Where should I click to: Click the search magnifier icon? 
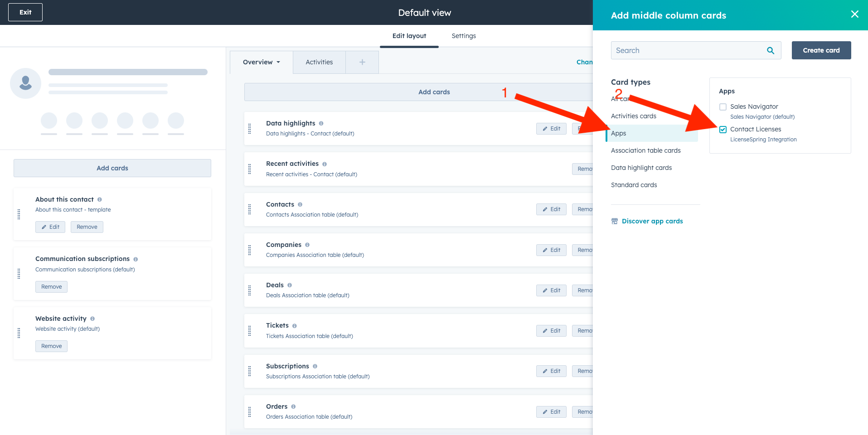pos(770,51)
